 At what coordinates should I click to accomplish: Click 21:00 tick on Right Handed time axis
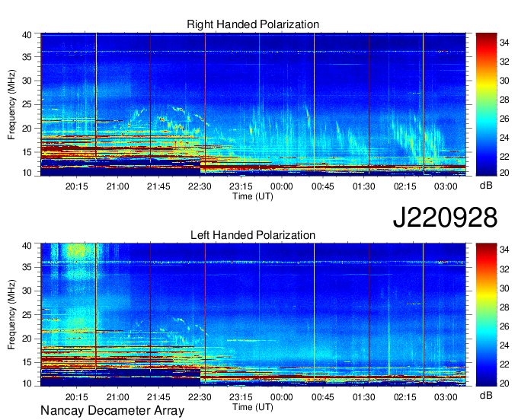(117, 186)
